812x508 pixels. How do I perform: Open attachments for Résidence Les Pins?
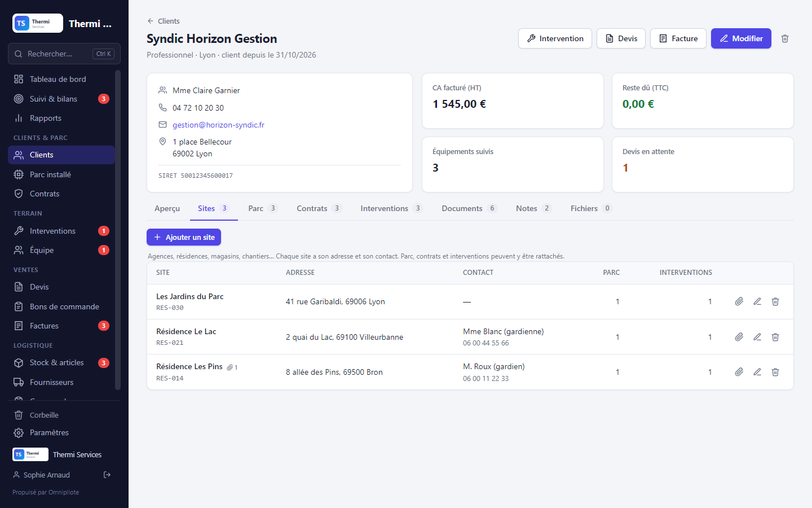click(x=739, y=372)
